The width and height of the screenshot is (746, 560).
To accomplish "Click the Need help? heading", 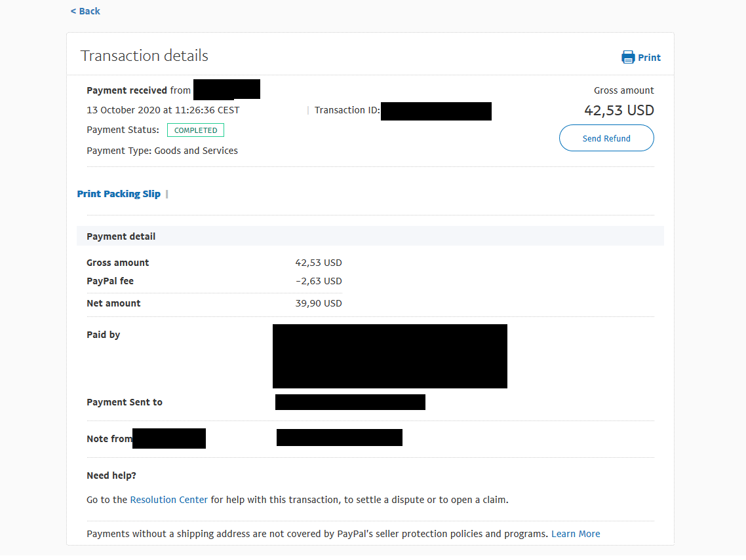I will tap(111, 476).
